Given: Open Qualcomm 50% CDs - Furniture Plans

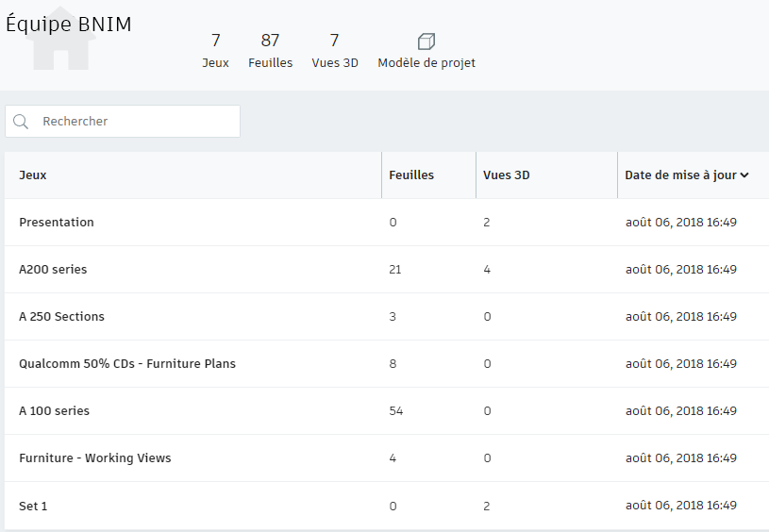Looking at the screenshot, I should click(127, 364).
